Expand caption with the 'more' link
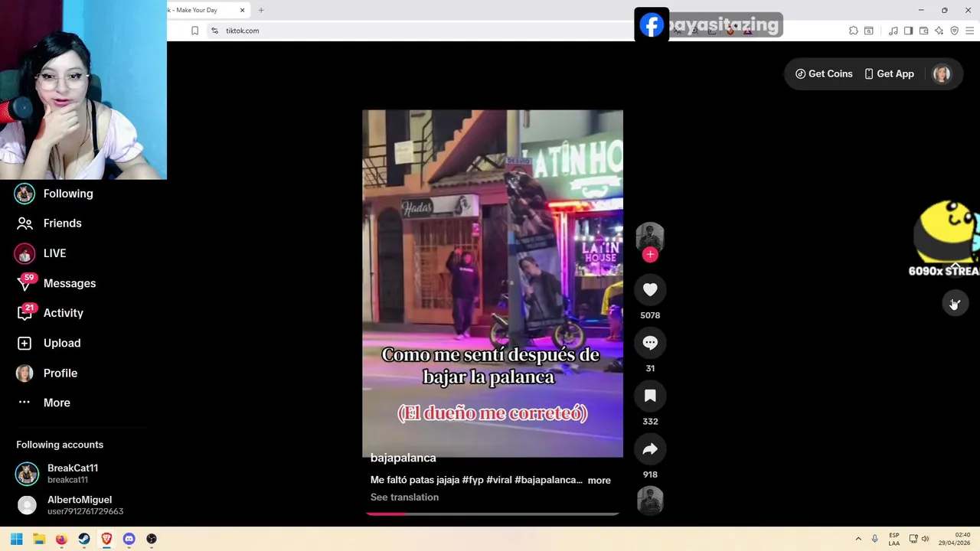Image resolution: width=980 pixels, height=551 pixels. tap(599, 481)
